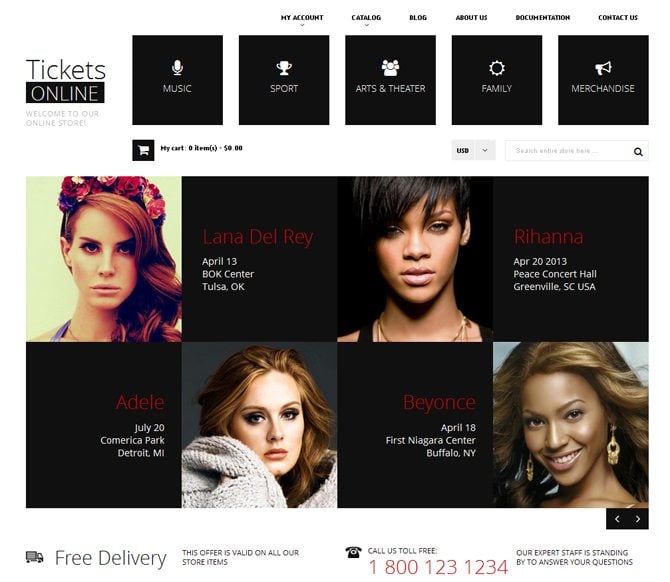The image size is (670, 582).
Task: Click the shopping cart icon
Action: 143,150
